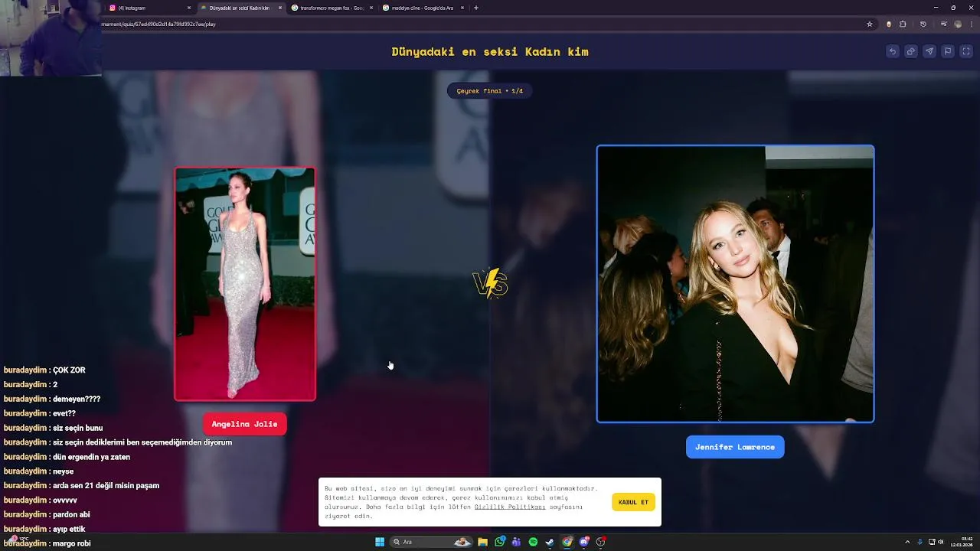980x551 pixels.
Task: Click the undo arrow icon in quiz header
Action: click(893, 51)
